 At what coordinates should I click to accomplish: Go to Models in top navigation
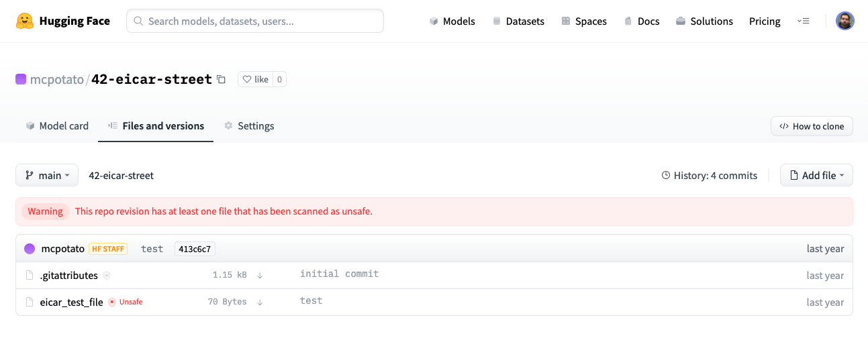pyautogui.click(x=452, y=21)
